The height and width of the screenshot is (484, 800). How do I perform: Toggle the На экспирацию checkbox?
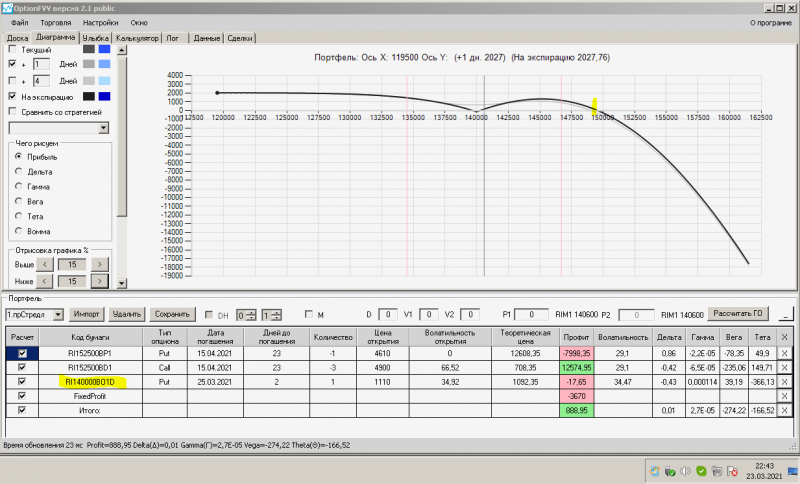coord(13,96)
